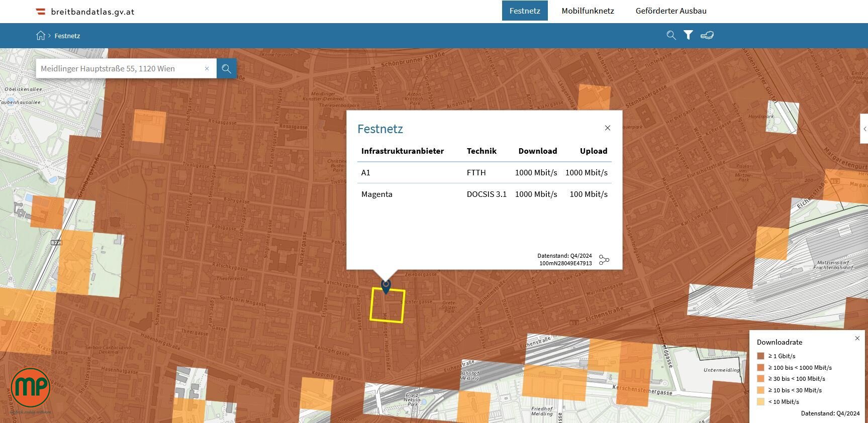Click the map location pin marker
The image size is (868, 423).
386,286
